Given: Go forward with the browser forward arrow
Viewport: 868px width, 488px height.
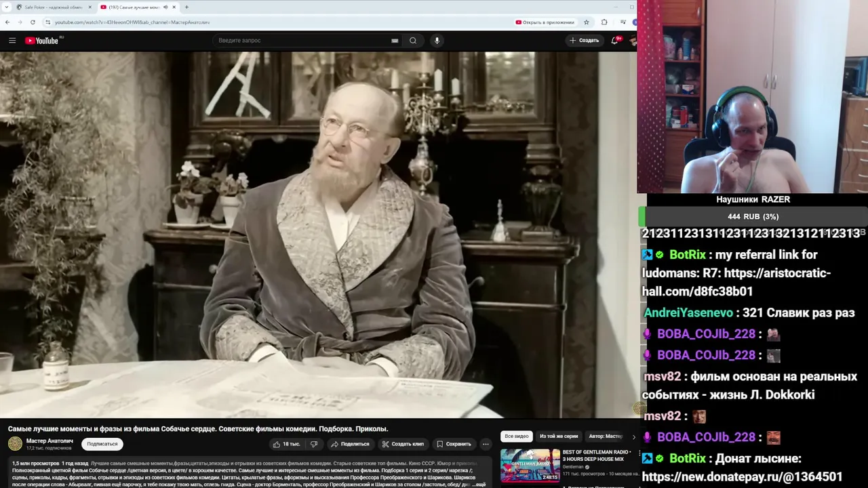Looking at the screenshot, I should pyautogui.click(x=20, y=22).
